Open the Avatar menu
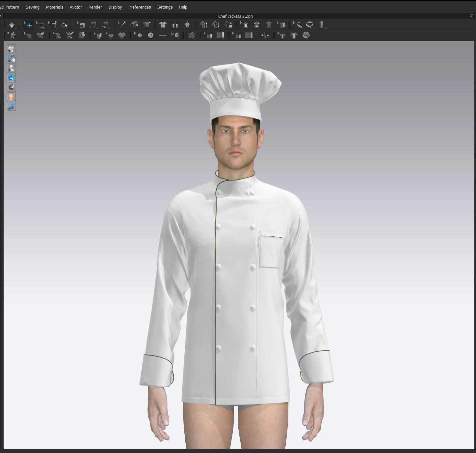This screenshot has height=453, width=476. point(75,7)
